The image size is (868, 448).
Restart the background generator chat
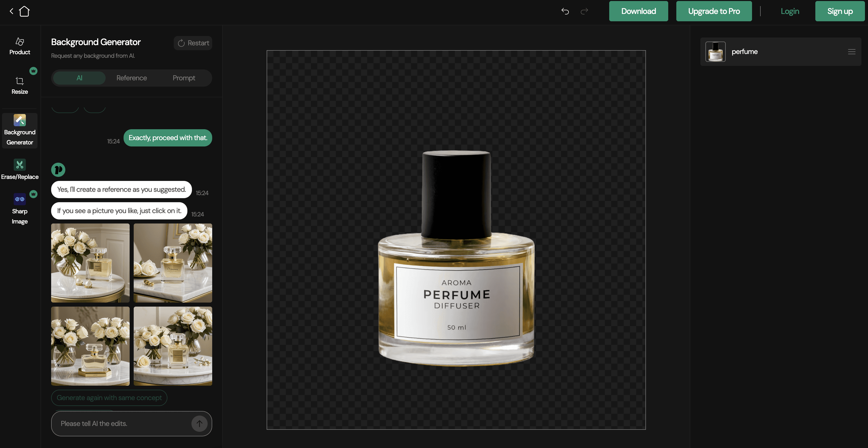[x=193, y=43]
